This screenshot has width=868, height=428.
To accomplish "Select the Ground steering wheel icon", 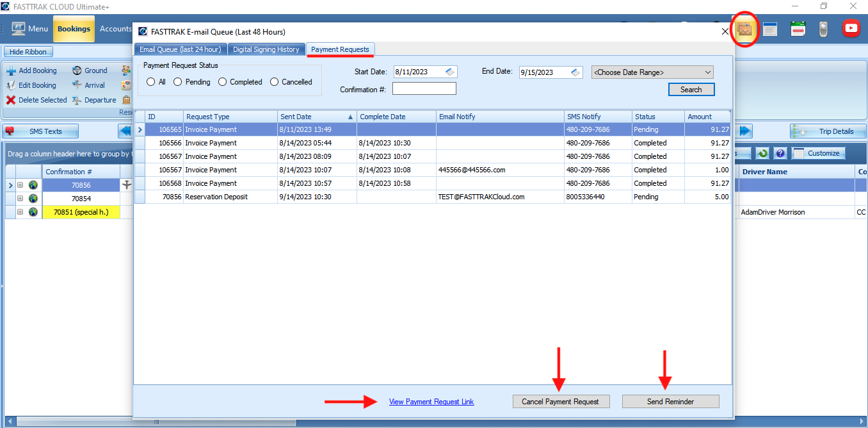I will 77,70.
